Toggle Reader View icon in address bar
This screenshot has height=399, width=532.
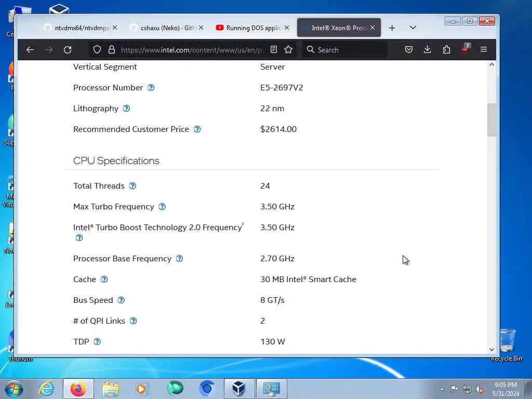coord(274,49)
